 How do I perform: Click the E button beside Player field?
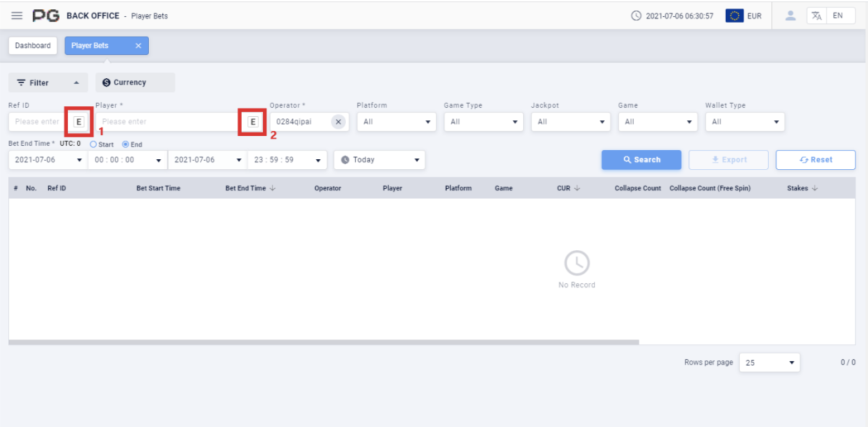tap(253, 122)
